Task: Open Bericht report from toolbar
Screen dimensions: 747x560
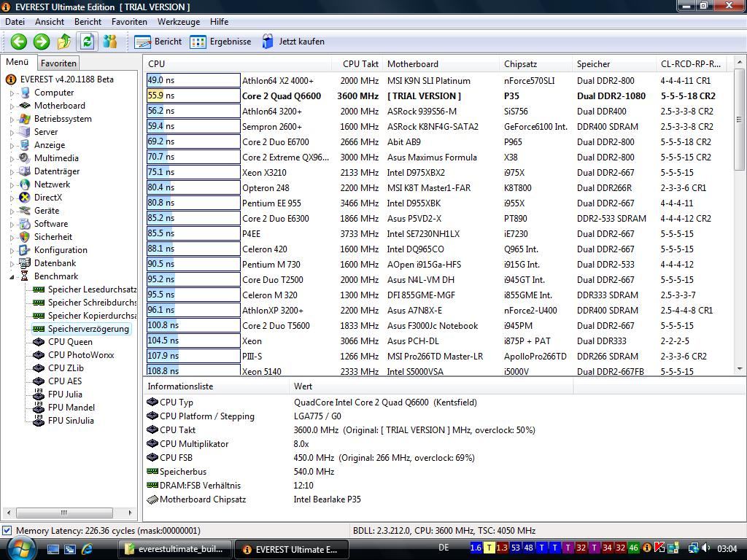Action: [x=158, y=42]
